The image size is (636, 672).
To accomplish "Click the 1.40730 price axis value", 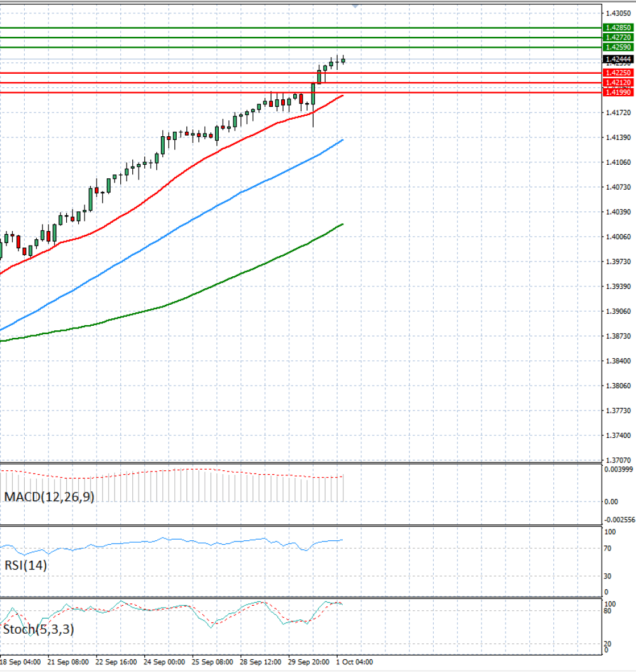I will click(618, 187).
